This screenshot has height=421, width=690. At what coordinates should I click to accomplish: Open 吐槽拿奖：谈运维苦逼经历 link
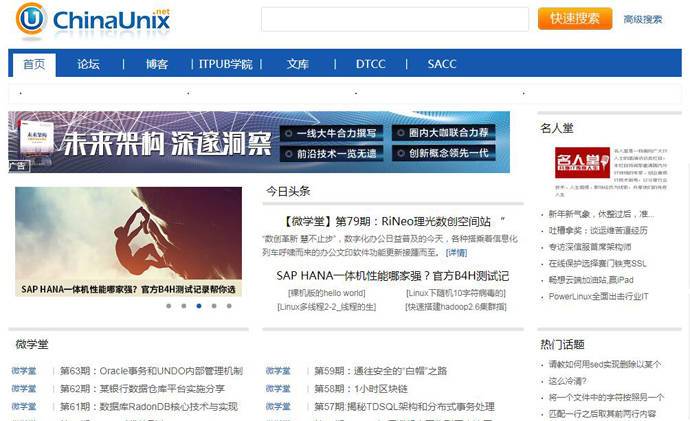pos(598,231)
